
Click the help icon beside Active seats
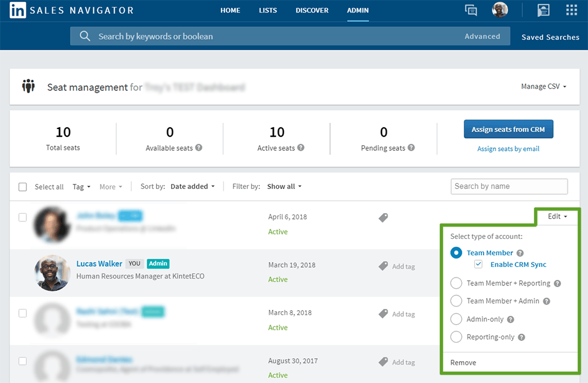click(x=301, y=148)
